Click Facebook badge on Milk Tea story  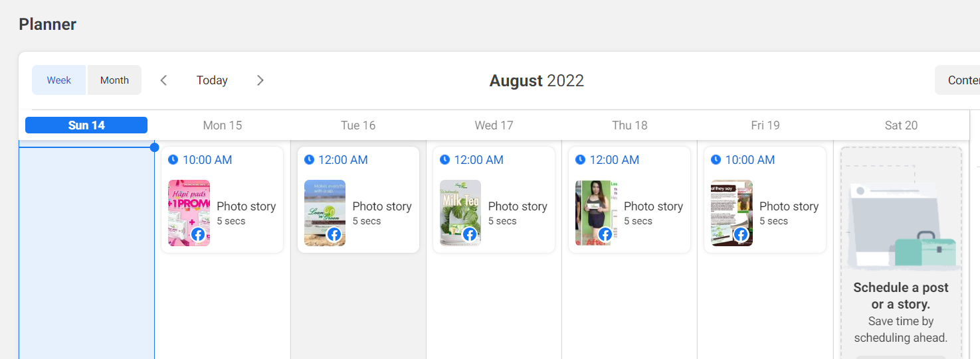470,234
